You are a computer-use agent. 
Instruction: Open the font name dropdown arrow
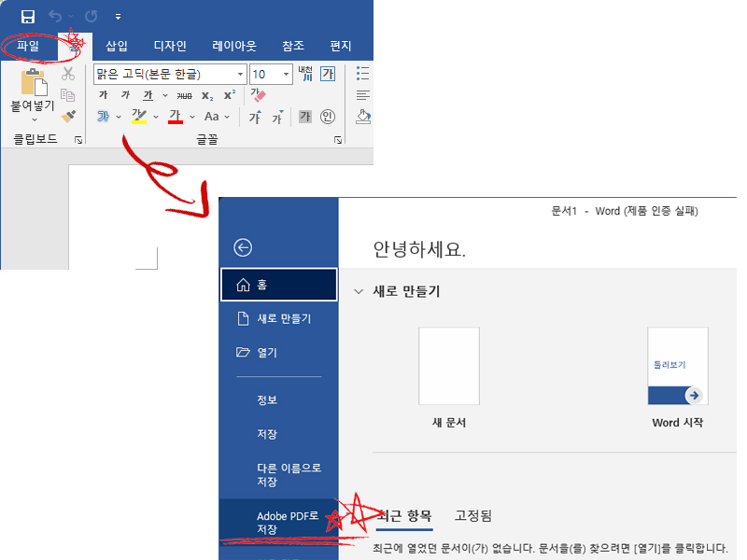click(x=241, y=75)
